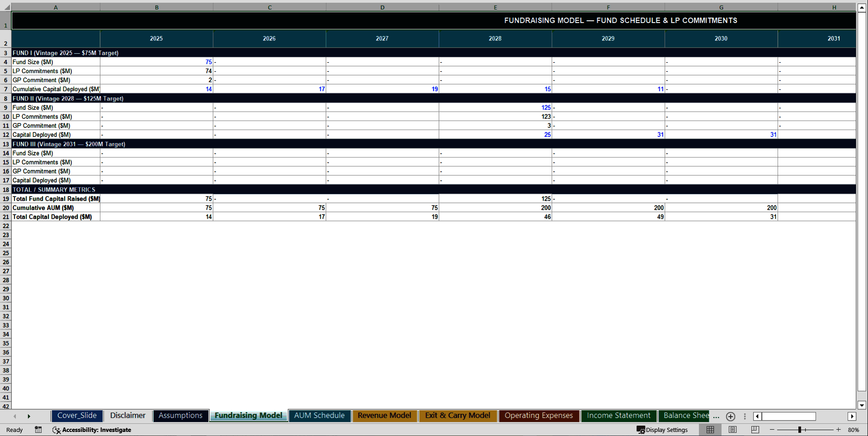The image size is (868, 436).
Task: Open Page Break Preview icon
Action: click(754, 430)
